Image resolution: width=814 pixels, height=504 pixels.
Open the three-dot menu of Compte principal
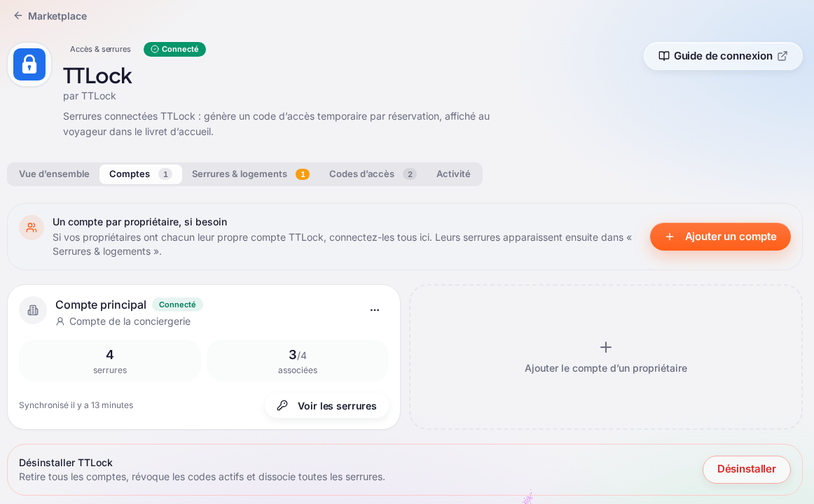(x=374, y=310)
